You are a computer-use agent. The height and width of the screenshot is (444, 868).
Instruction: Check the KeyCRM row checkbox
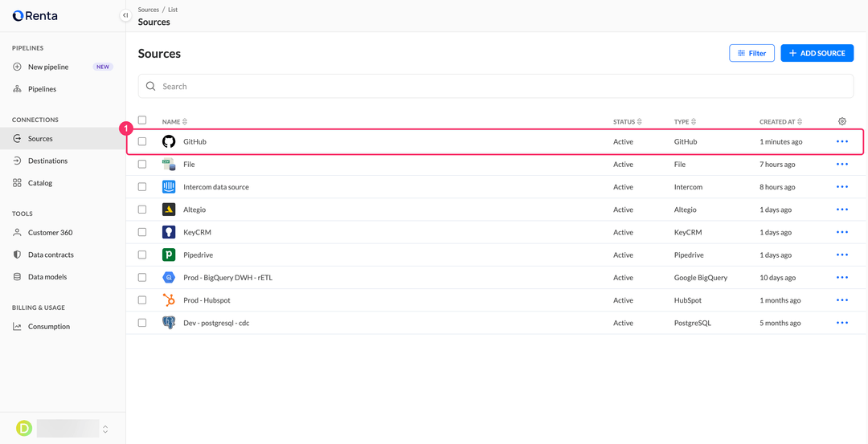coord(142,232)
